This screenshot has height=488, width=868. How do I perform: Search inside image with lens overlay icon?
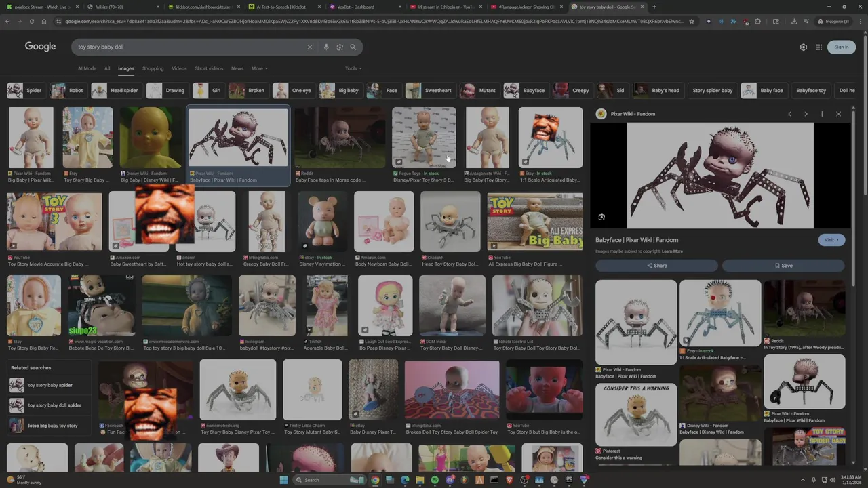[601, 218]
